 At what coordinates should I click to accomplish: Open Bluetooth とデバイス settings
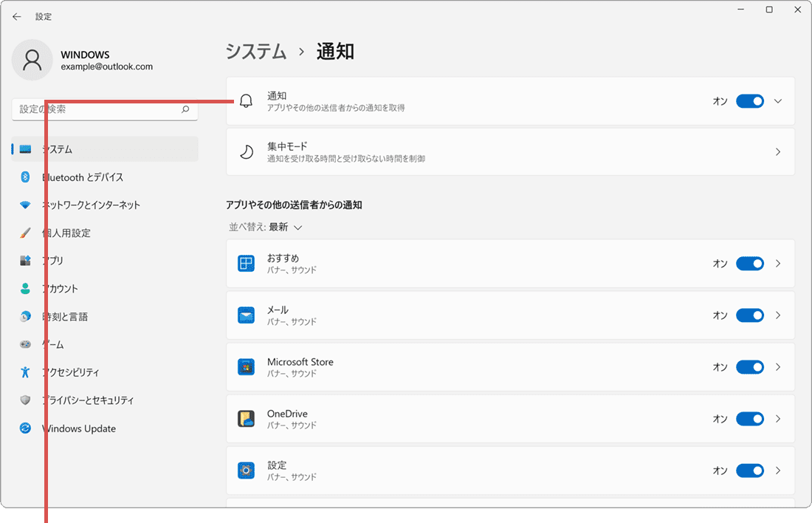[x=24, y=177]
